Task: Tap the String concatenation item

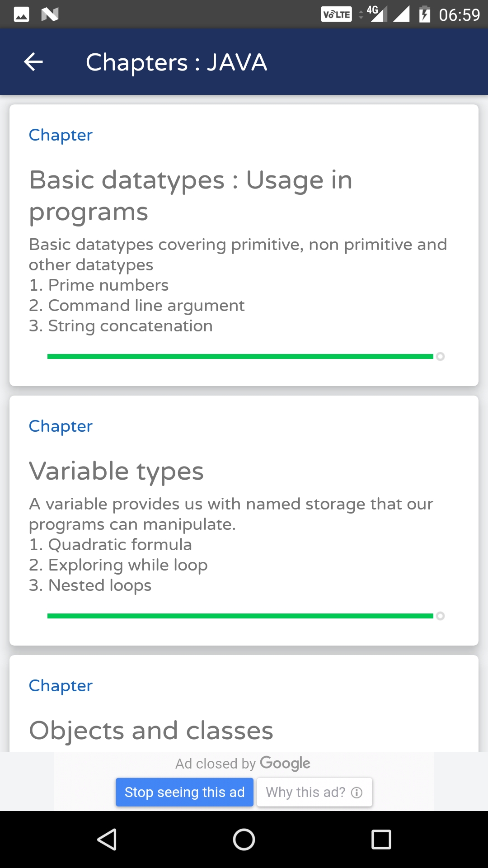Action: [121, 326]
